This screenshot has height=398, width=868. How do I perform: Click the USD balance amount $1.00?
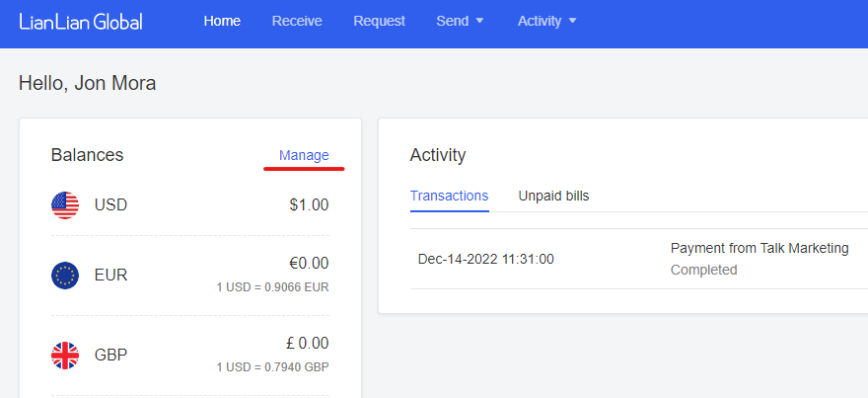point(309,205)
